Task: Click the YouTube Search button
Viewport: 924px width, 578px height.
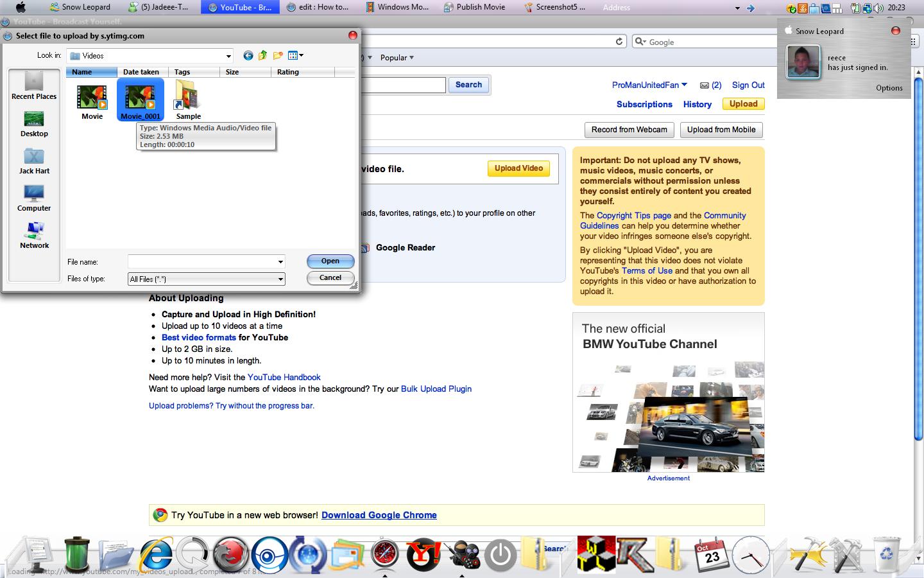Action: click(x=469, y=85)
